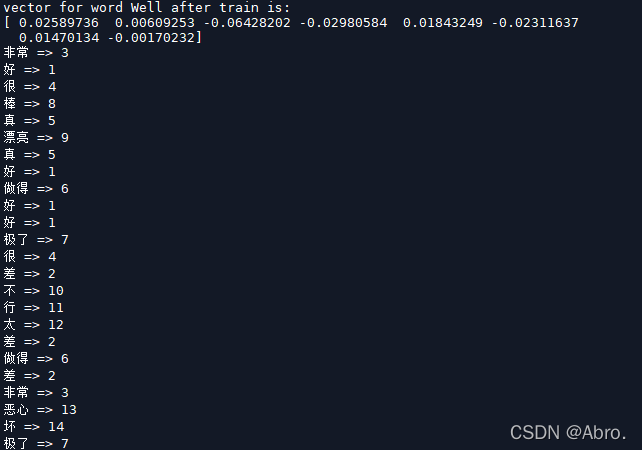642x450 pixels.
Task: Click the '恶心 => 13' line
Action: 40,409
